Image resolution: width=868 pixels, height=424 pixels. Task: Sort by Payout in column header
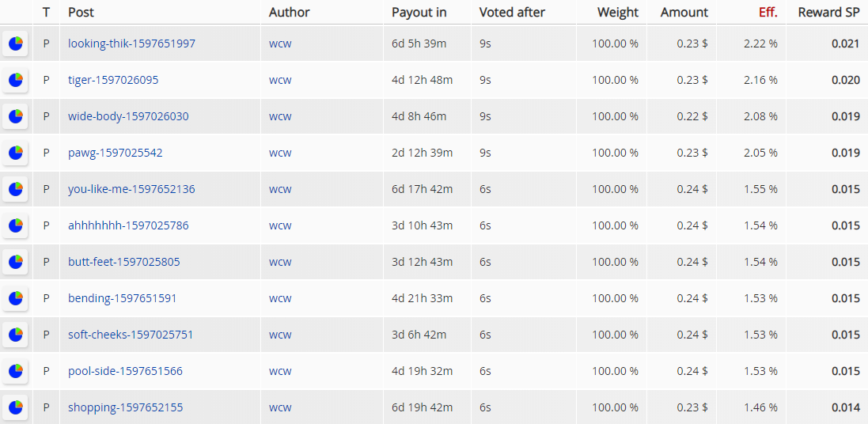pyautogui.click(x=419, y=12)
